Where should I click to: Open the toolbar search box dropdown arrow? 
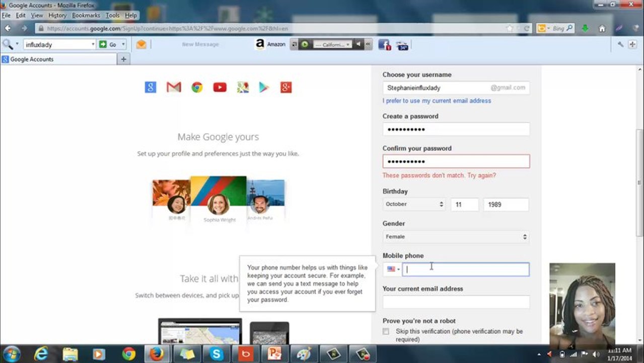point(93,44)
